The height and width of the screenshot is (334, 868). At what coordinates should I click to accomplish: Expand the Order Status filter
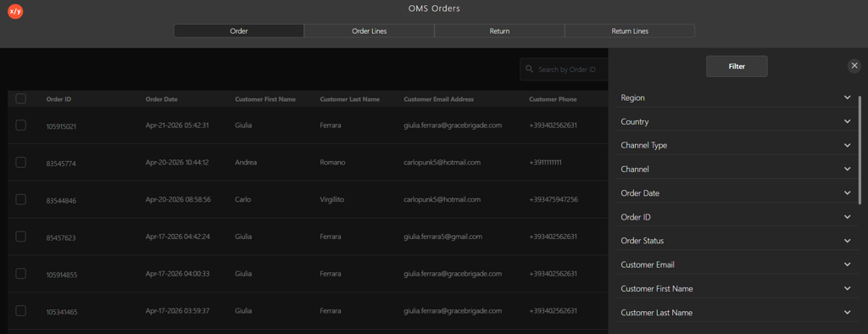[x=737, y=241]
